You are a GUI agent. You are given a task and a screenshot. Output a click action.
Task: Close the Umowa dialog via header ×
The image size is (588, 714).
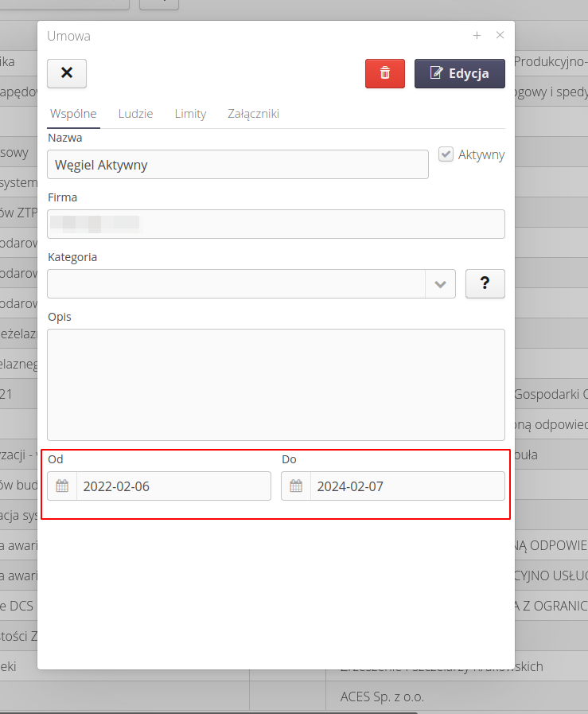pyautogui.click(x=500, y=35)
